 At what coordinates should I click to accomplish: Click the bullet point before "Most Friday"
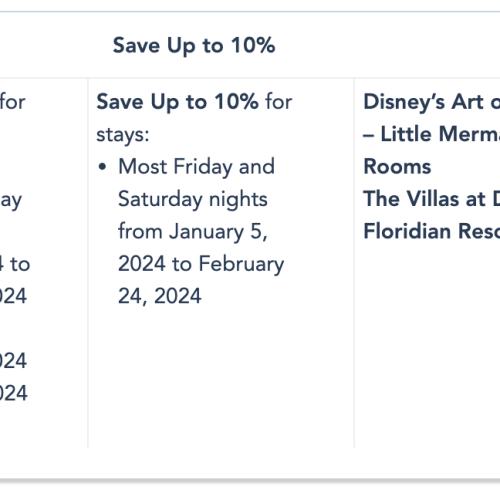click(x=102, y=167)
